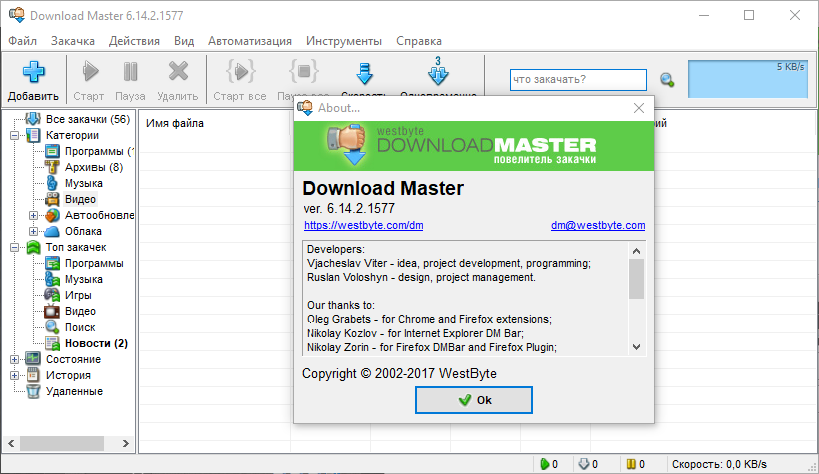Click the Vjacheslav Viter developers line
819x474 pixels.
click(x=449, y=263)
